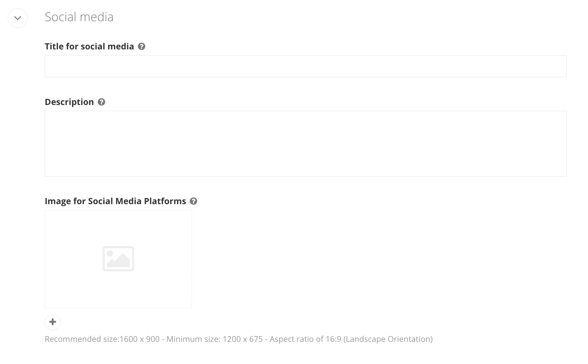Image resolution: width=588 pixels, height=364 pixels.
Task: Collapse the Social media section chevron
Action: [18, 18]
